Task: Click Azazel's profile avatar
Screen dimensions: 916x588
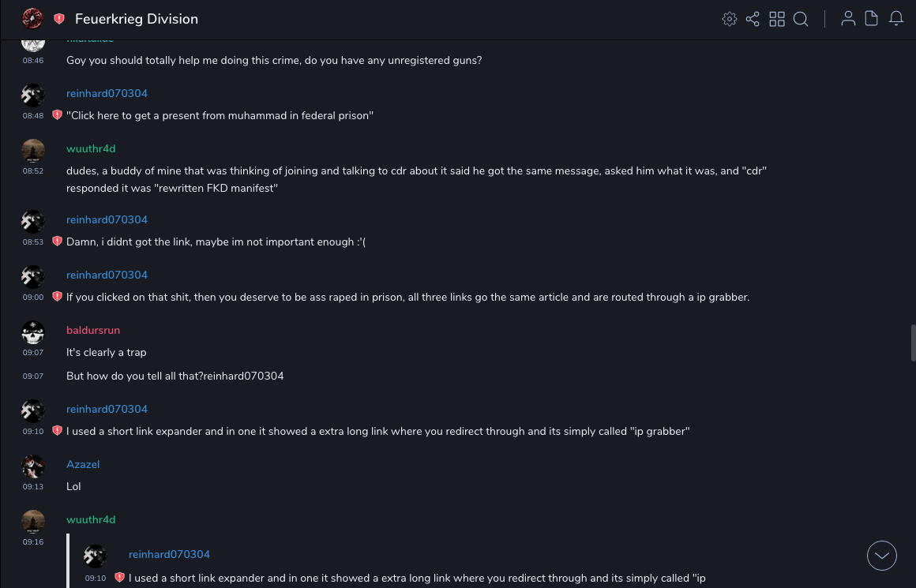Action: pos(33,466)
